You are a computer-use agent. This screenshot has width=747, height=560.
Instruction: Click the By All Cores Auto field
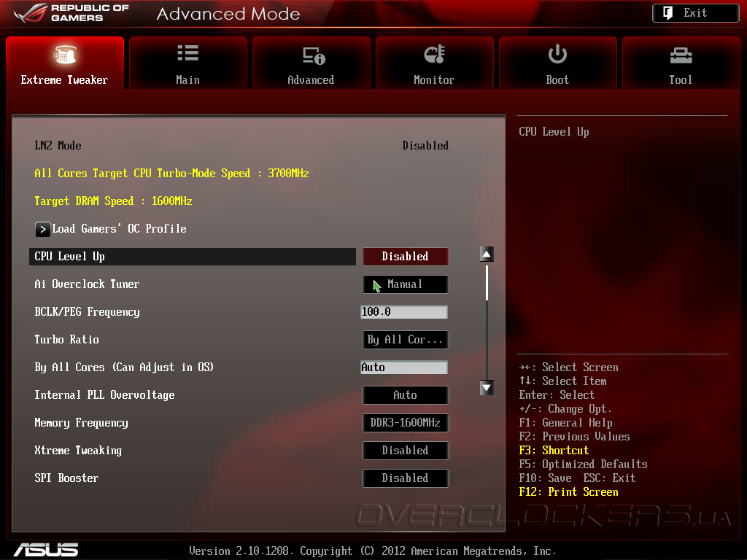(404, 367)
